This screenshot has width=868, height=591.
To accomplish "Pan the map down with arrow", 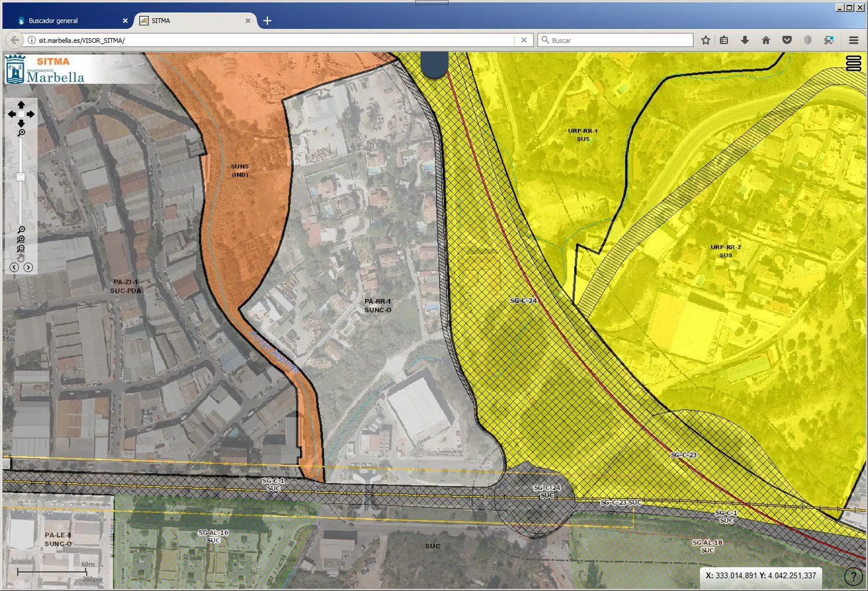I will [x=21, y=123].
